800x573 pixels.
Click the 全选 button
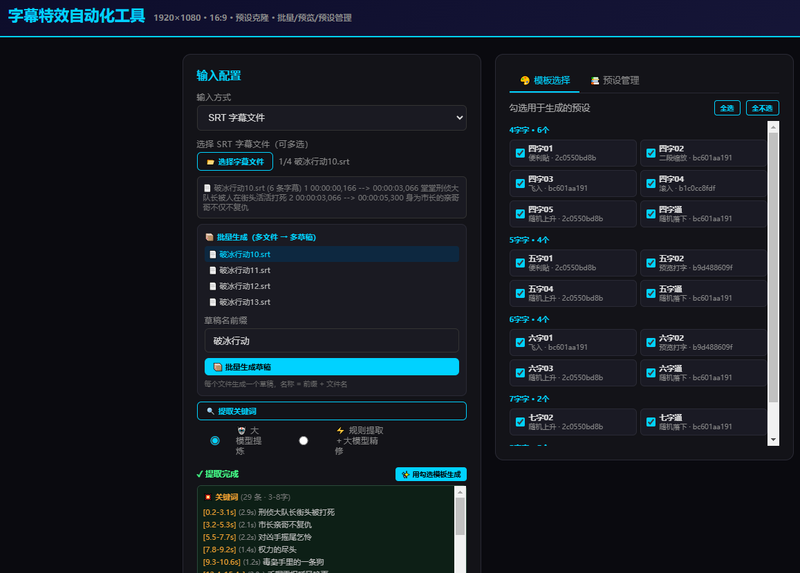(x=727, y=108)
